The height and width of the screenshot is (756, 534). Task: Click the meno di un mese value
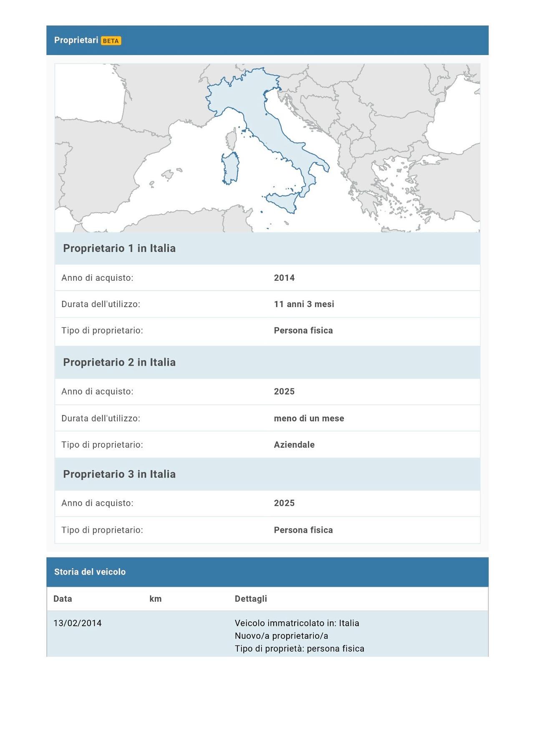[309, 418]
